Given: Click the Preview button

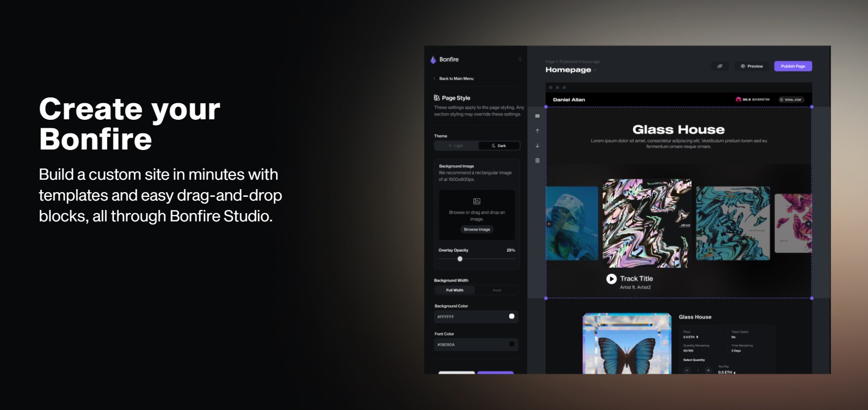Looking at the screenshot, I should [751, 66].
